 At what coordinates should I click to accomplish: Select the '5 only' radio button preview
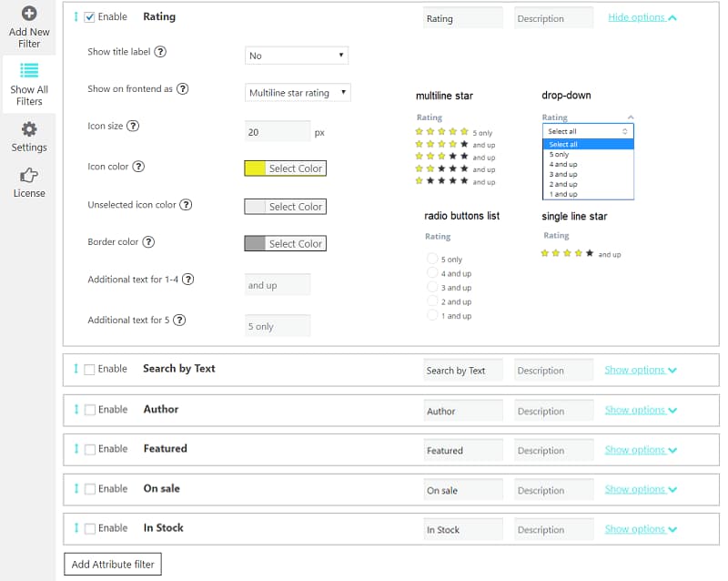coord(432,259)
